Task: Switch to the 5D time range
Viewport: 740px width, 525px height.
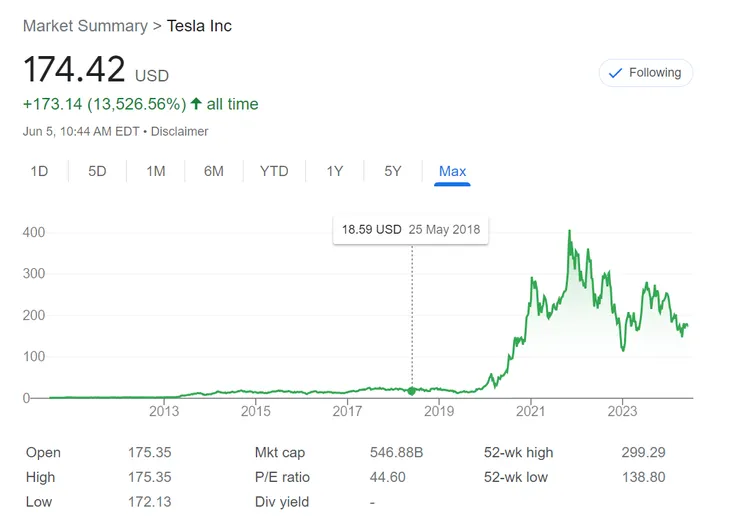Action: click(97, 171)
